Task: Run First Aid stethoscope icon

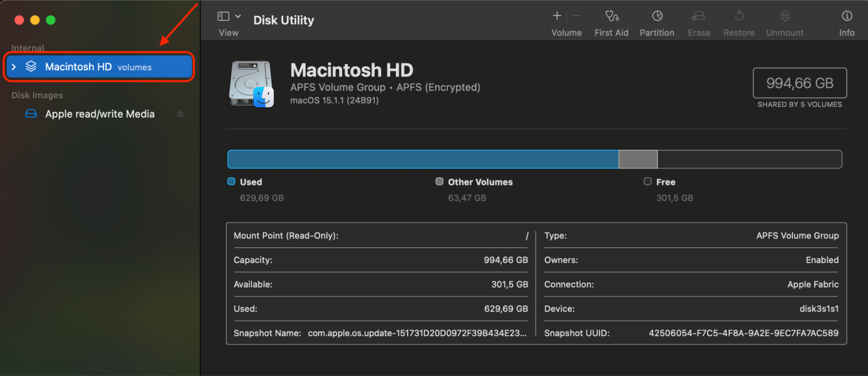Action: pos(612,16)
